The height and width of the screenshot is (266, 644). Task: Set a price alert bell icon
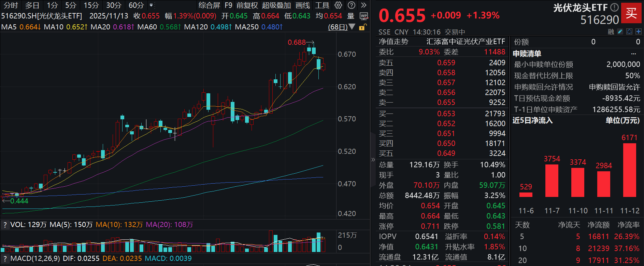(x=629, y=31)
